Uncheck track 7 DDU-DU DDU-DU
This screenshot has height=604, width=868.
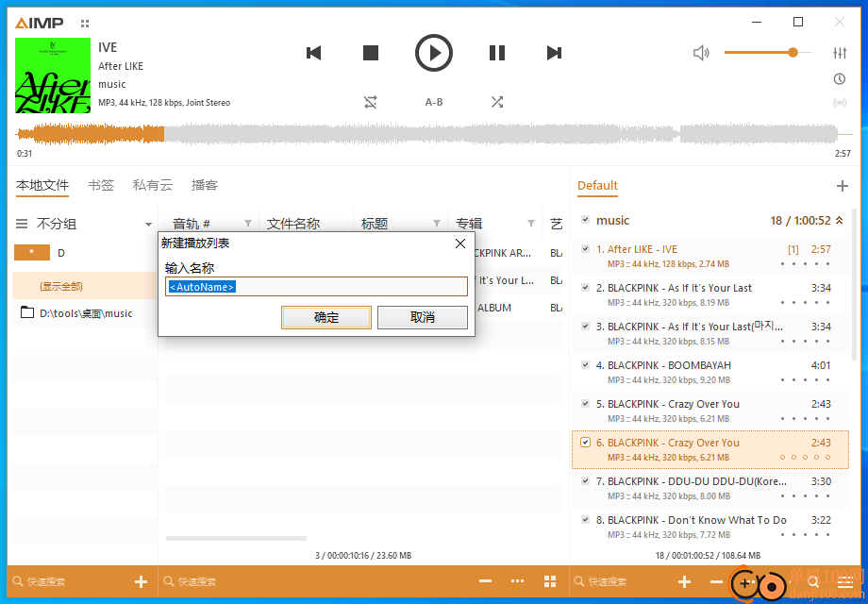[585, 481]
